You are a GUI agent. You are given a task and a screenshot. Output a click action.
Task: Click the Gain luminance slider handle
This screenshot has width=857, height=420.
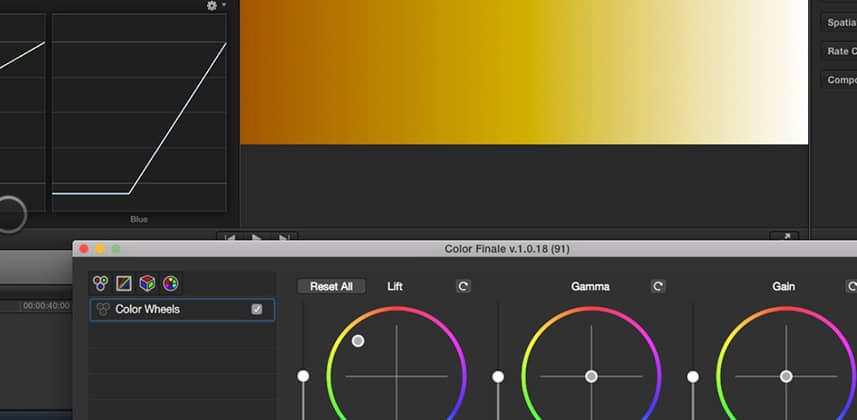pyautogui.click(x=693, y=377)
